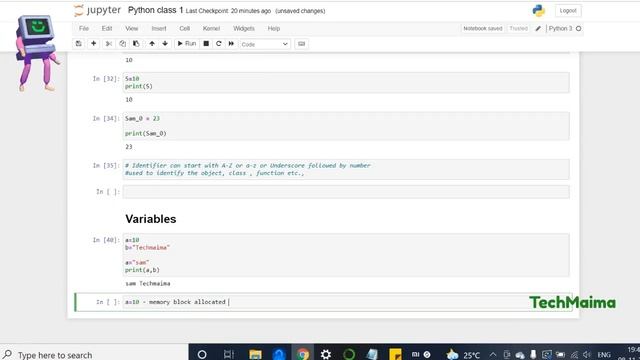Open the Widgets menu
The width and height of the screenshot is (640, 360).
click(244, 29)
